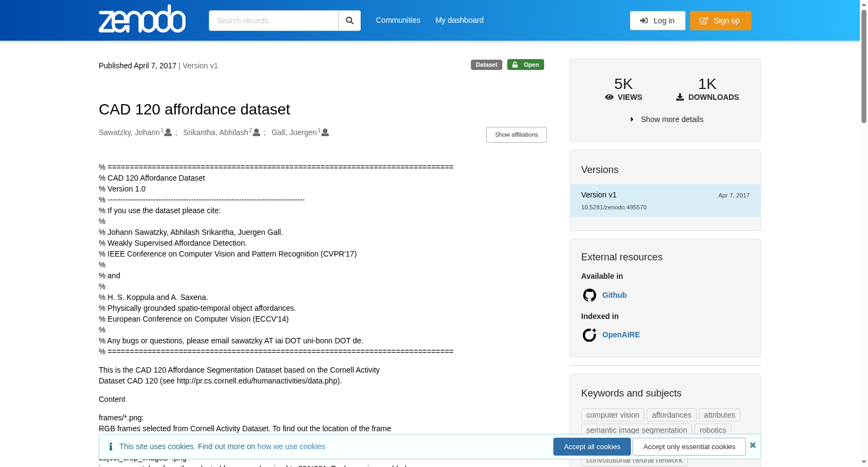Click the 'External resources' heading
This screenshot has height=467, width=868.
click(622, 257)
